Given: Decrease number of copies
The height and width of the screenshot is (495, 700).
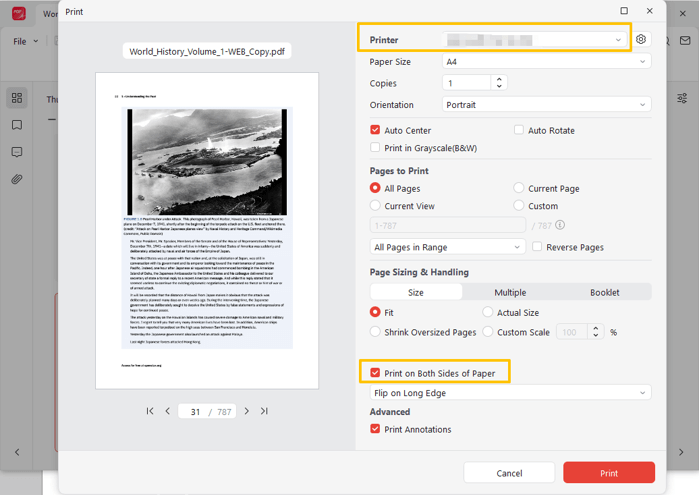Looking at the screenshot, I should (499, 86).
